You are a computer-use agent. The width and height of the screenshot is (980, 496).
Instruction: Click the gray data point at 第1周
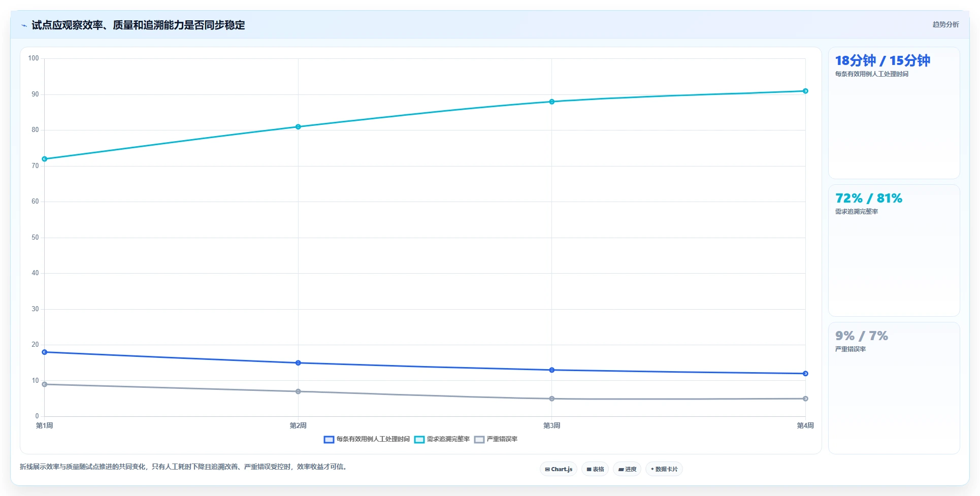(45, 384)
